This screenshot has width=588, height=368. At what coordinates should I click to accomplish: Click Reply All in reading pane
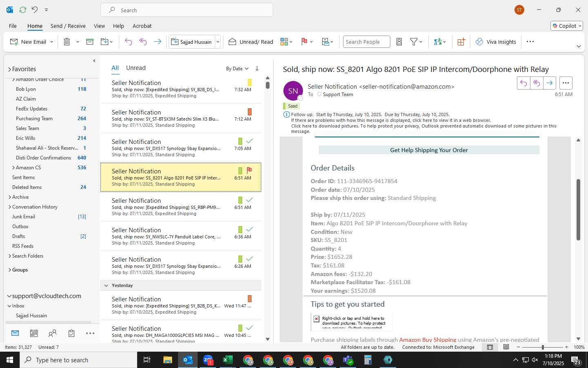(536, 83)
